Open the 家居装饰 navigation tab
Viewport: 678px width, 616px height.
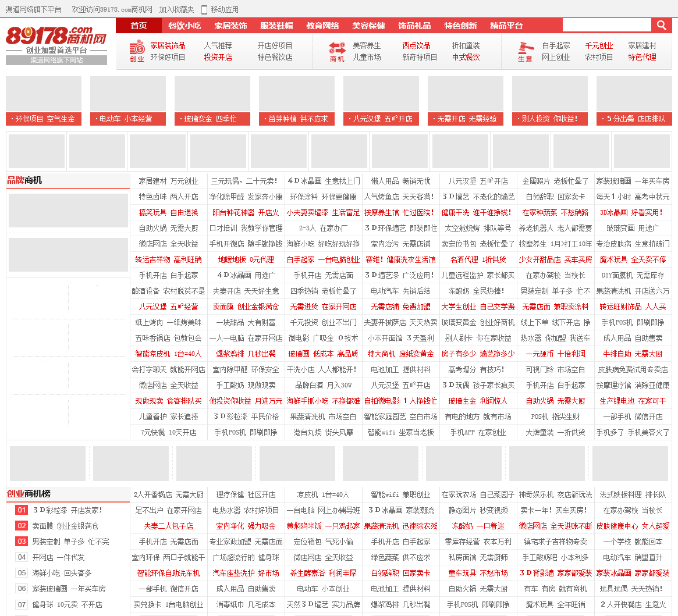click(x=231, y=26)
